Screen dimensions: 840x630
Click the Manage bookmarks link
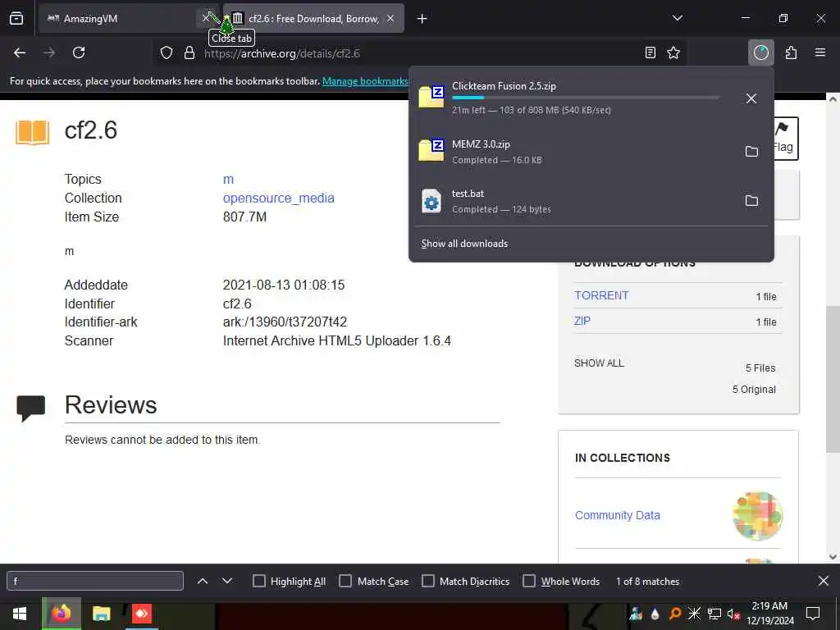tap(365, 81)
